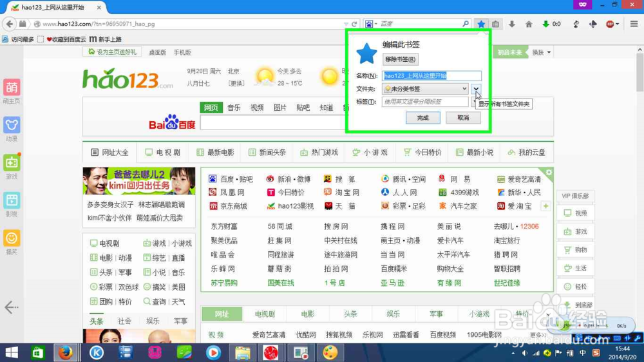
Task: Switch to the 手机版 link
Action: pos(182,52)
